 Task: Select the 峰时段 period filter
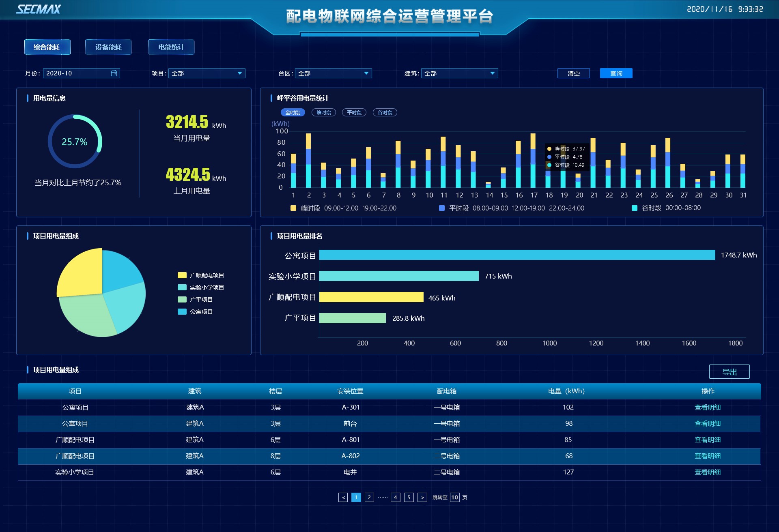(323, 113)
